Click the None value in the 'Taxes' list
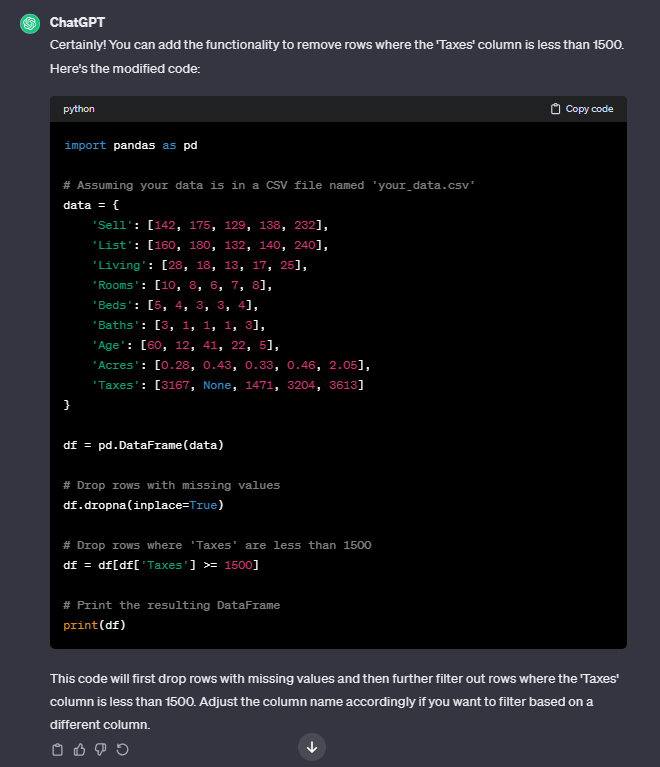The width and height of the screenshot is (660, 767). [218, 385]
